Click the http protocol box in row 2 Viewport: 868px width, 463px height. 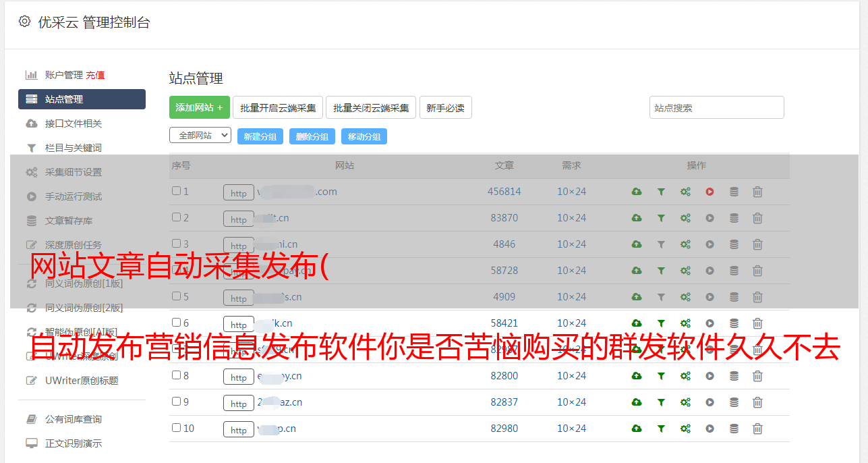[239, 219]
